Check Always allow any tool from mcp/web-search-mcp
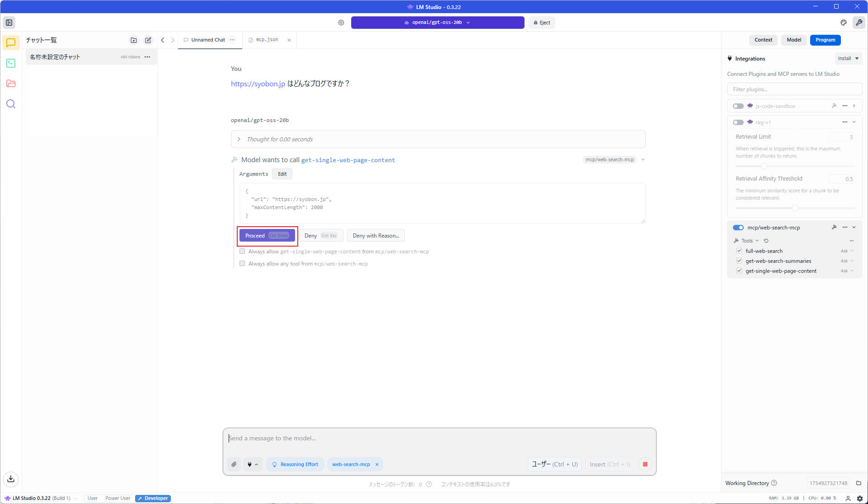 (242, 263)
